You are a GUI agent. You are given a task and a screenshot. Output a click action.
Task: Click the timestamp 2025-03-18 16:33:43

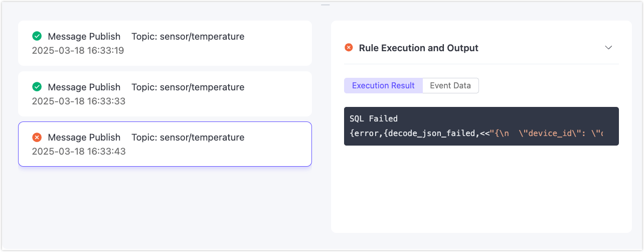(78, 151)
